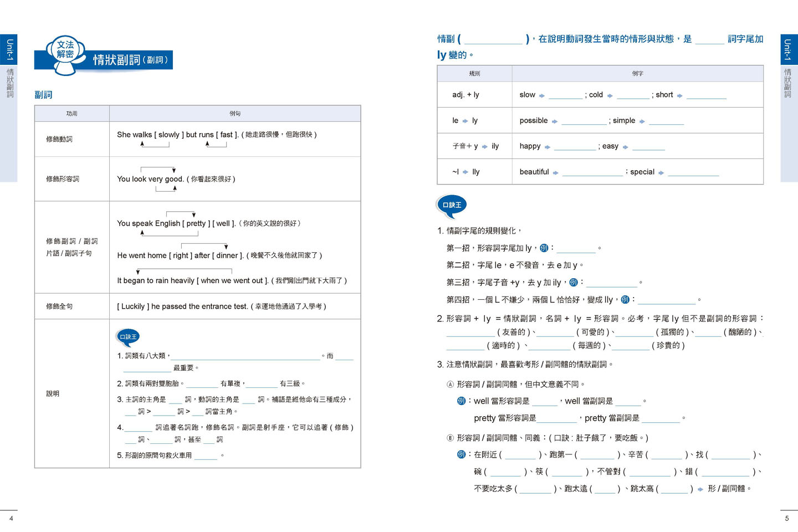The image size is (798, 532).
Task: Click the 例 circle icon in the 第一招 line
Action: coord(544,248)
